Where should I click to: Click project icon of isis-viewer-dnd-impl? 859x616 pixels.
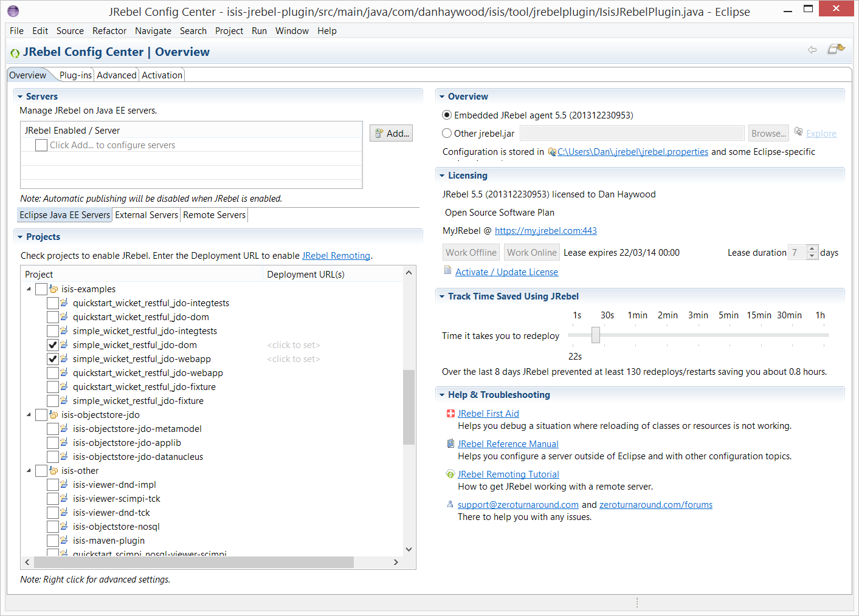point(64,484)
